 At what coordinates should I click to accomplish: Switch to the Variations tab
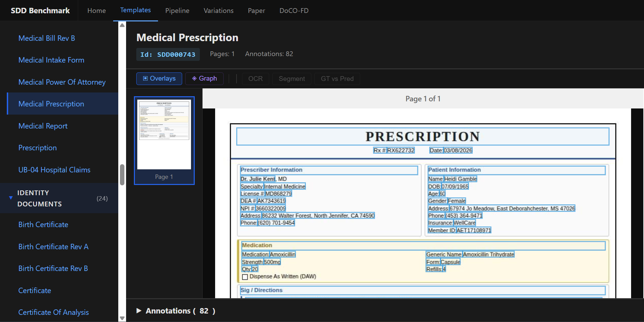219,11
